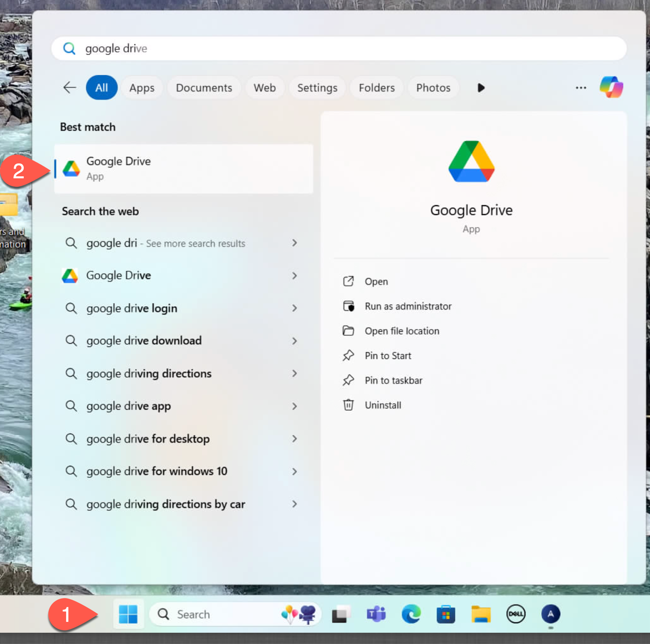Screen dimensions: 650x644
Task: Select 'google drive login' suggestion text
Action: coord(132,308)
